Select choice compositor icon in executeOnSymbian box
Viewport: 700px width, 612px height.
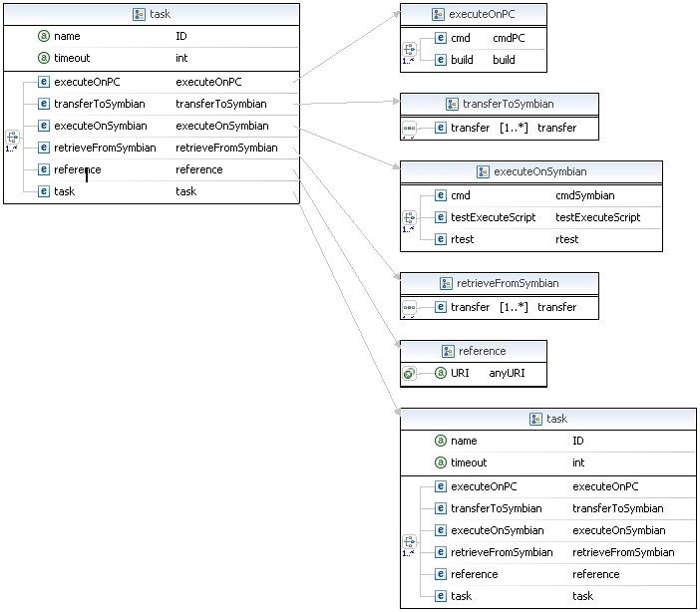[409, 217]
